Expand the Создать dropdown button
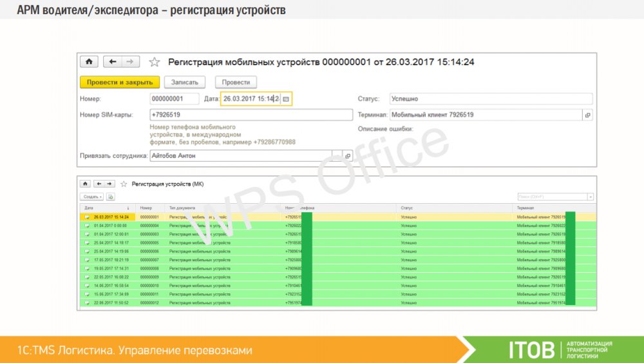The width and height of the screenshot is (644, 363). (x=92, y=197)
